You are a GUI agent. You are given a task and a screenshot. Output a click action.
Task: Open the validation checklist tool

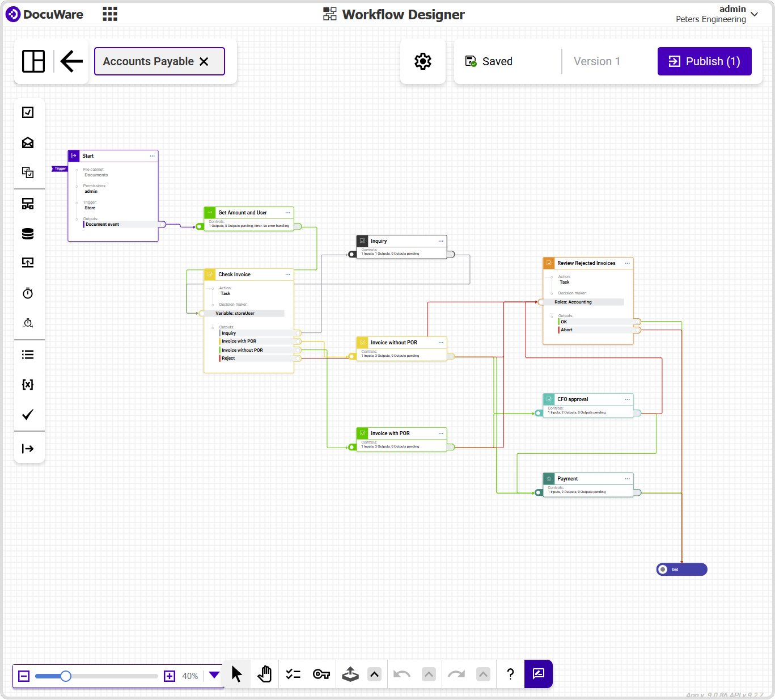pos(293,674)
